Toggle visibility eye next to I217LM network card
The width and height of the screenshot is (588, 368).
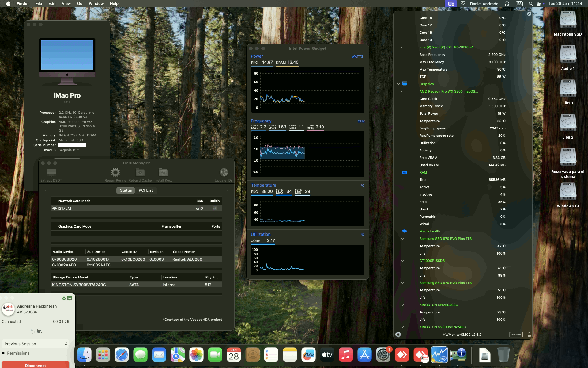(x=55, y=208)
